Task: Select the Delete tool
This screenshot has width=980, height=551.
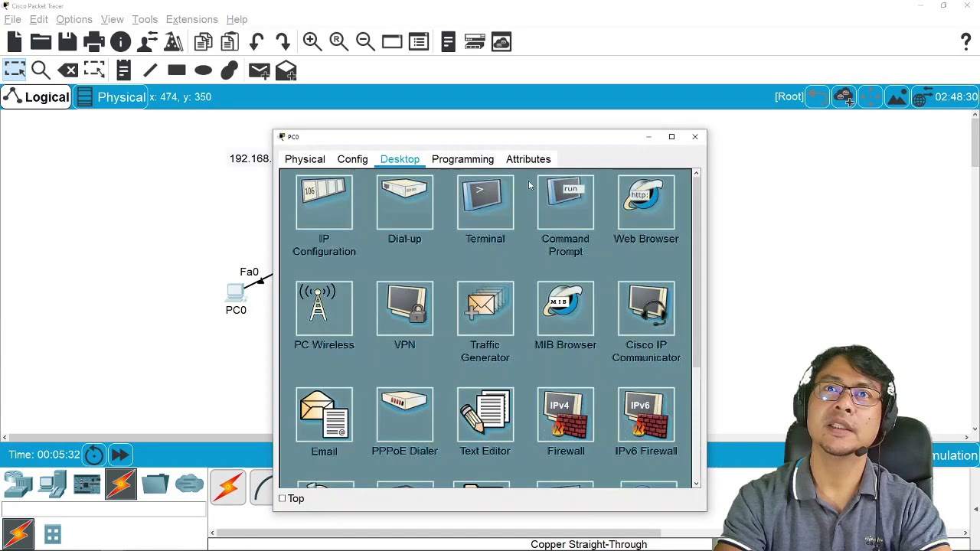Action: click(x=68, y=71)
